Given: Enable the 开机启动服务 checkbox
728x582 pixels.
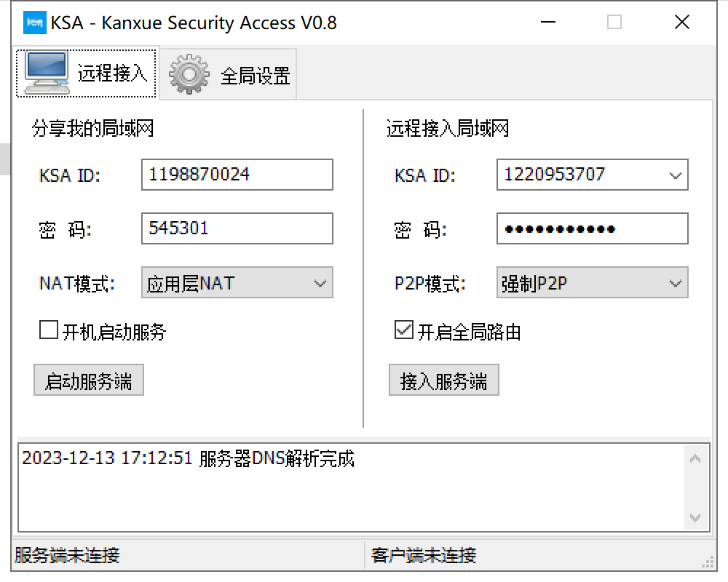Looking at the screenshot, I should coord(49,331).
